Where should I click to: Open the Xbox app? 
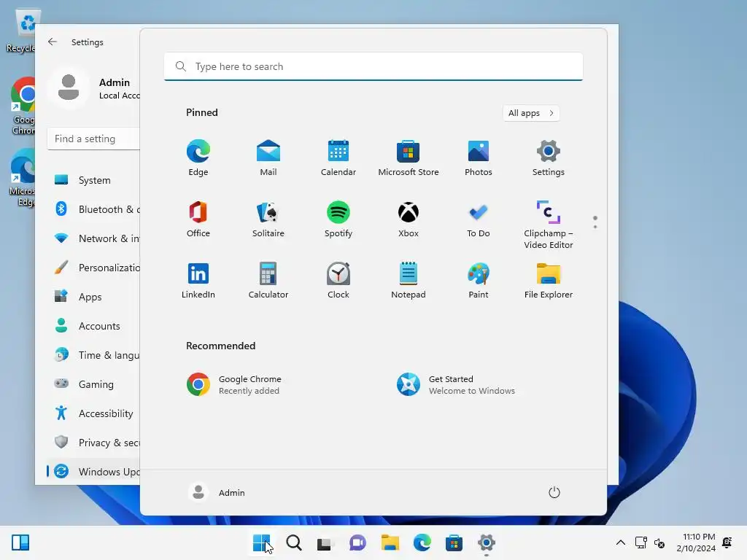[409, 219]
